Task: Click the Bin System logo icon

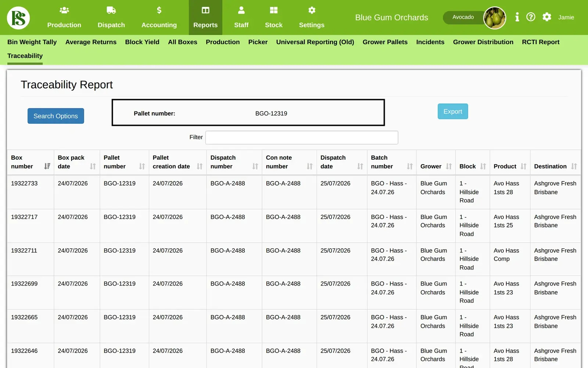Action: pos(18,18)
